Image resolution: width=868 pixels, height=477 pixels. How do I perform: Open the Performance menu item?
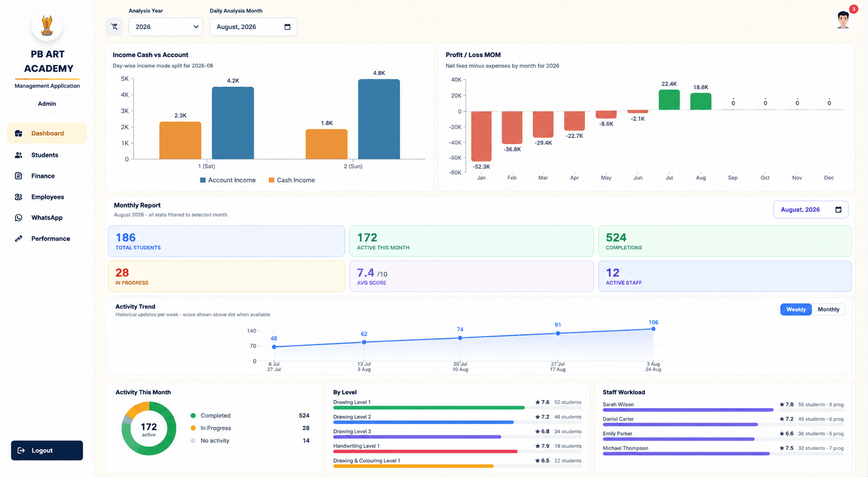47,239
